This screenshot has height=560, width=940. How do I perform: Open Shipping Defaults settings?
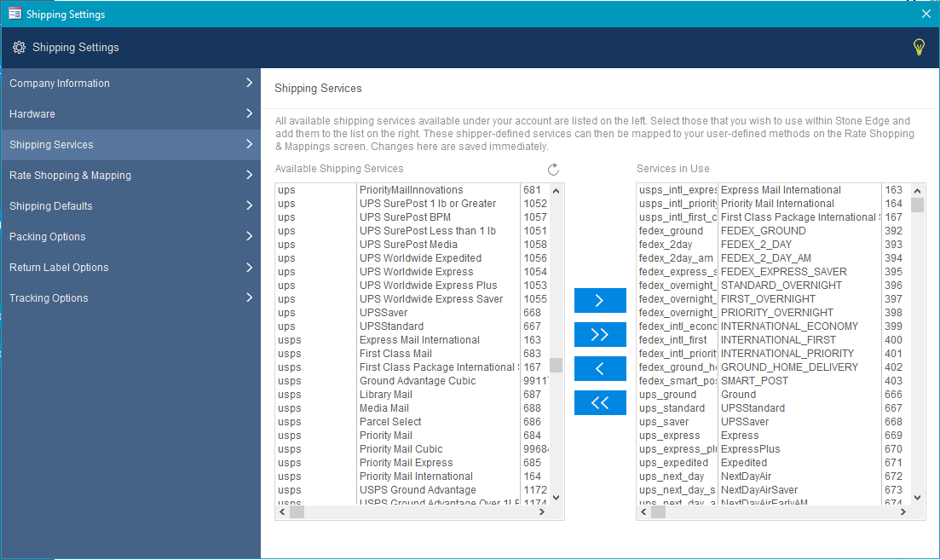coord(130,205)
